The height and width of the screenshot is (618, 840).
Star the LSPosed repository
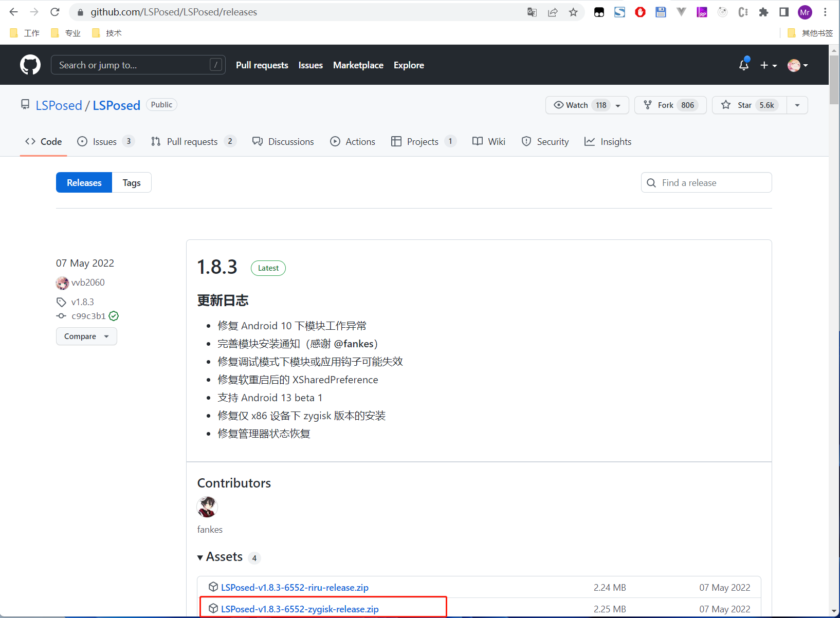750,105
